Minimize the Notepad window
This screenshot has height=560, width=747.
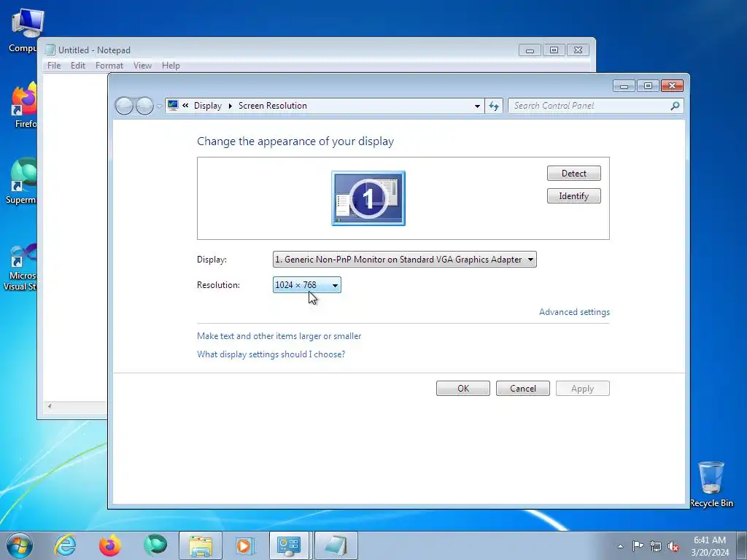coord(530,50)
